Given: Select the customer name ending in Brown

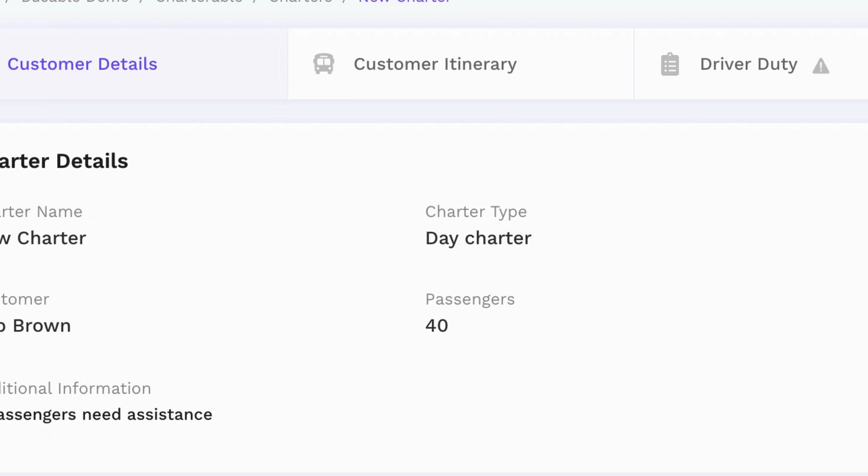Looking at the screenshot, I should click(35, 326).
